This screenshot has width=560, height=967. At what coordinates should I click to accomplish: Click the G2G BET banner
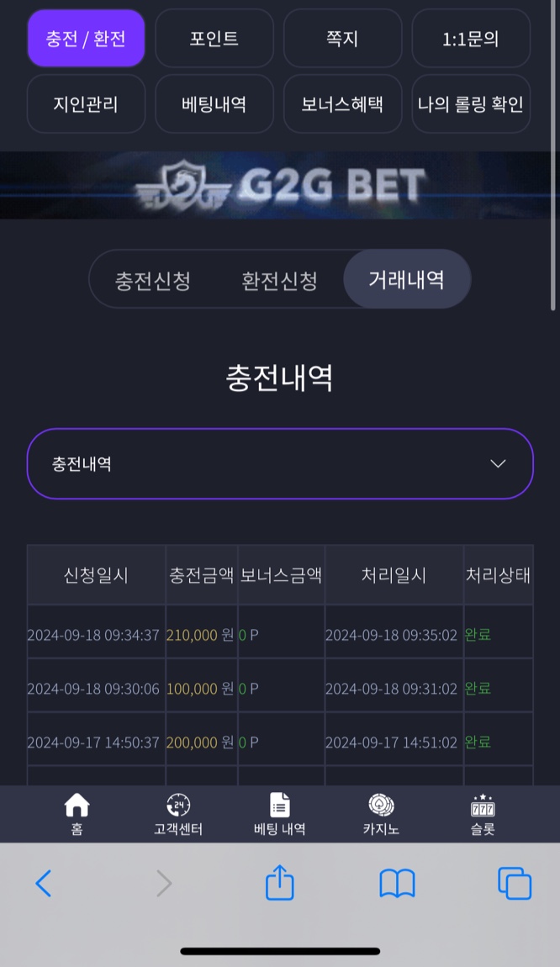[280, 185]
